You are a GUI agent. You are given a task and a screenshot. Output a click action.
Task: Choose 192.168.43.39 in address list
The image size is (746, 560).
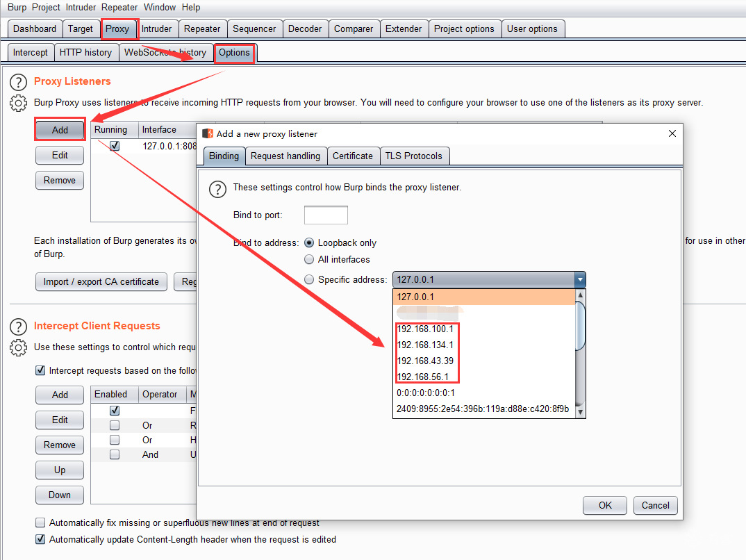click(x=484, y=361)
